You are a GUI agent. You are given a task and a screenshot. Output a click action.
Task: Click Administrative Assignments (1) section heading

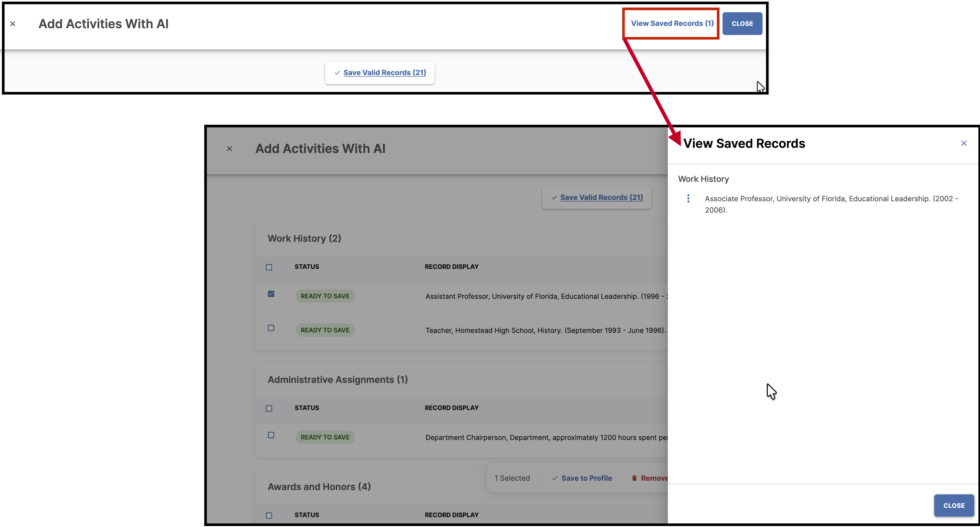[x=338, y=379]
